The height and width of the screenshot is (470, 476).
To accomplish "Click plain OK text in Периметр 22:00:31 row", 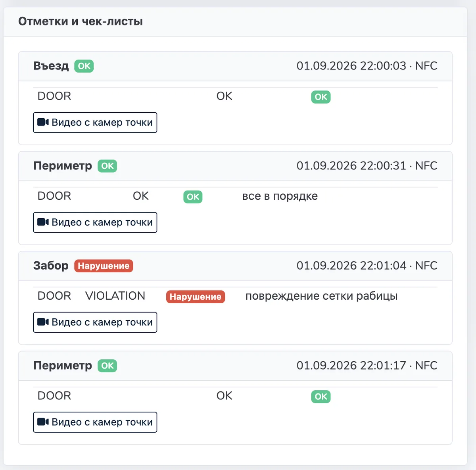I will coord(141,196).
